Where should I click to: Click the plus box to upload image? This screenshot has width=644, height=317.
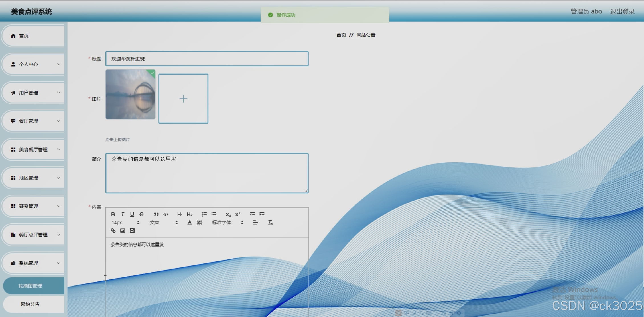pyautogui.click(x=183, y=99)
